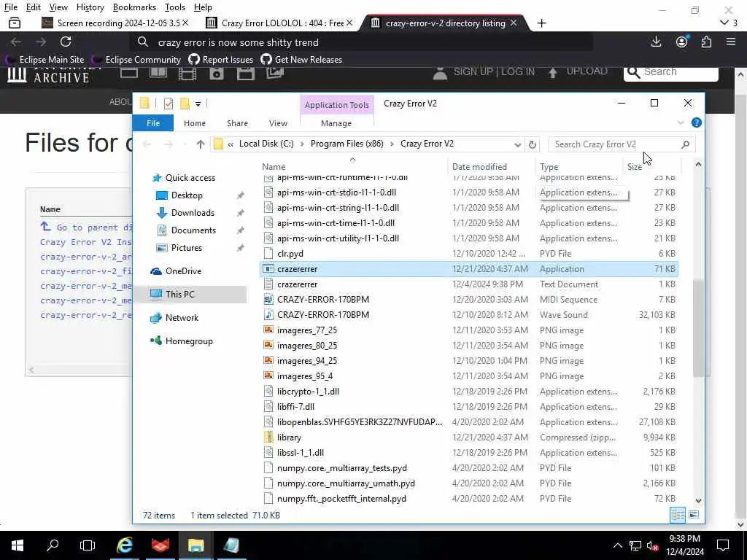Click the list all tabs chevron

click(724, 23)
